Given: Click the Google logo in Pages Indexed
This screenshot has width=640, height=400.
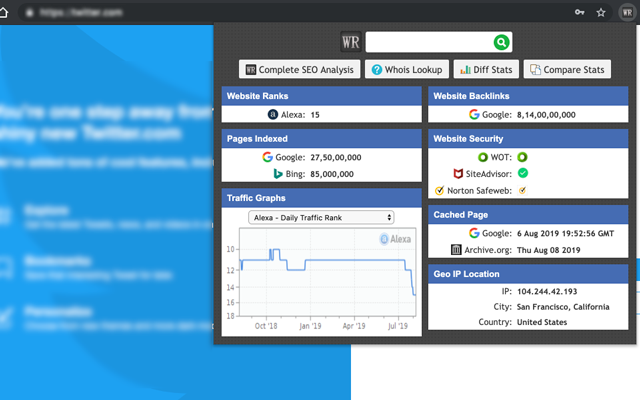Looking at the screenshot, I should 267,157.
